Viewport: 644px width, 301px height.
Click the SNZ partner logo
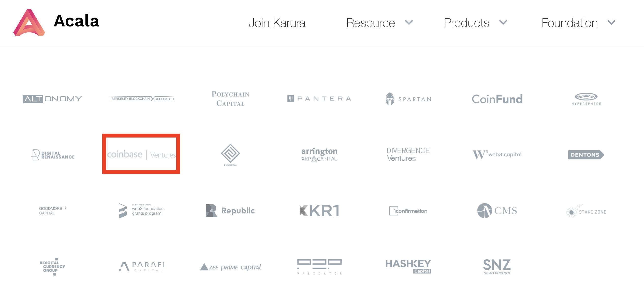[x=497, y=266]
